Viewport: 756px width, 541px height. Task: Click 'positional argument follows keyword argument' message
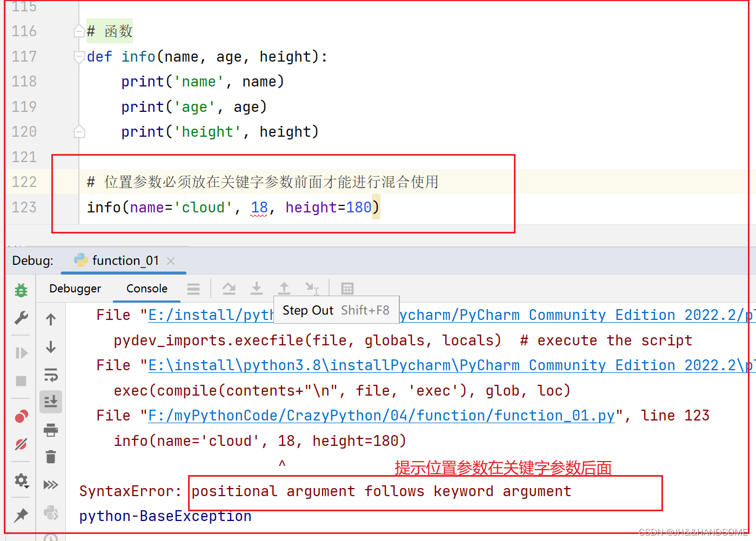382,491
